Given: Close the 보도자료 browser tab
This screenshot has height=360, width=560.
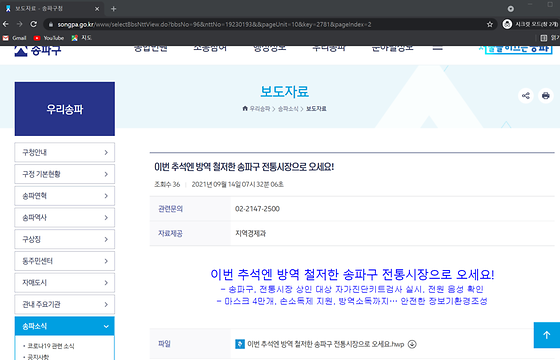Looking at the screenshot, I should pos(97,9).
